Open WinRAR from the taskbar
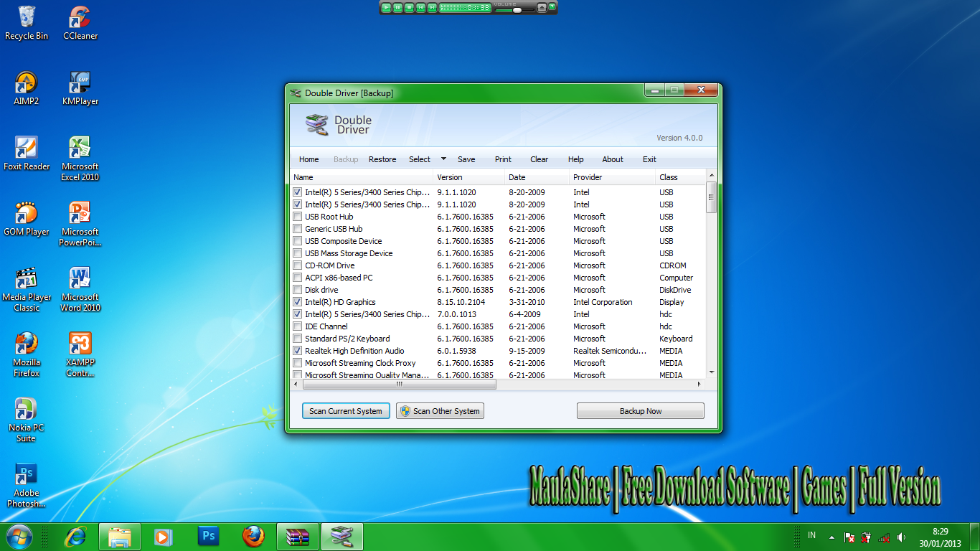The width and height of the screenshot is (980, 551). pos(298,537)
